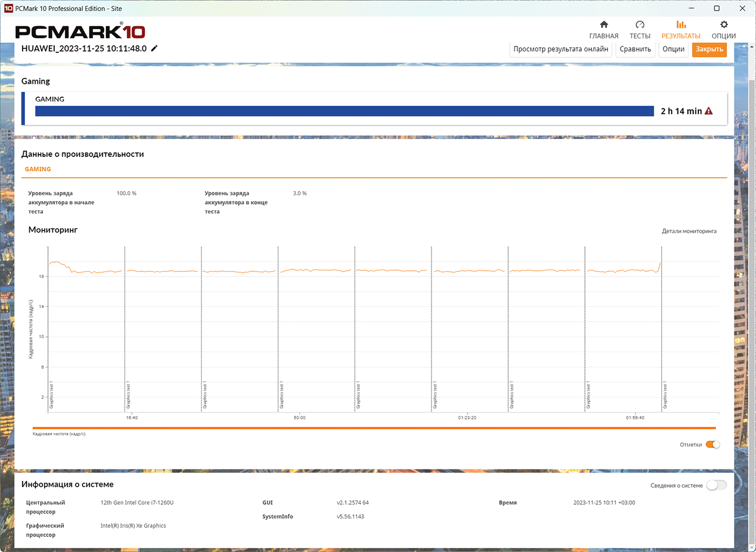756x552 pixels.
Task: Click the Информация о системе heading
Action: click(67, 484)
